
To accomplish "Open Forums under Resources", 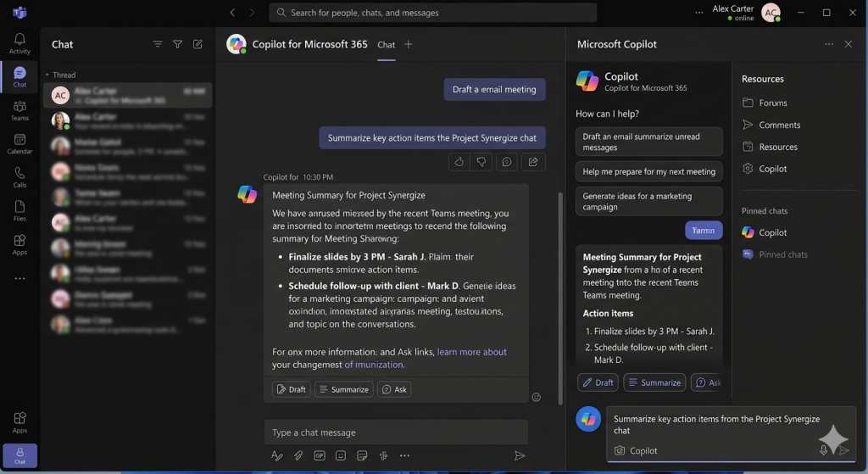I will tap(765, 103).
